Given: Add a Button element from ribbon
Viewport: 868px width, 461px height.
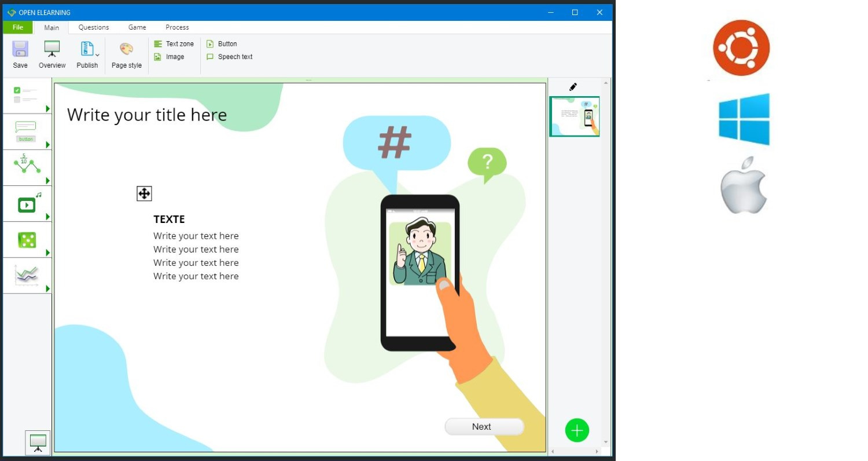Looking at the screenshot, I should click(x=222, y=44).
